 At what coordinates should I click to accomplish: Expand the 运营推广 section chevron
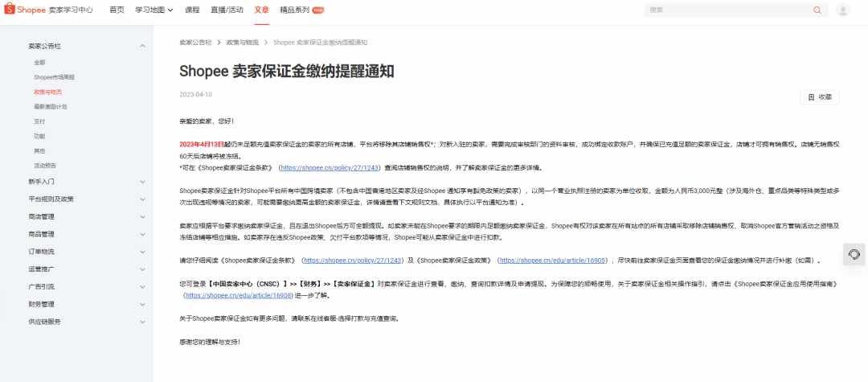click(x=142, y=269)
